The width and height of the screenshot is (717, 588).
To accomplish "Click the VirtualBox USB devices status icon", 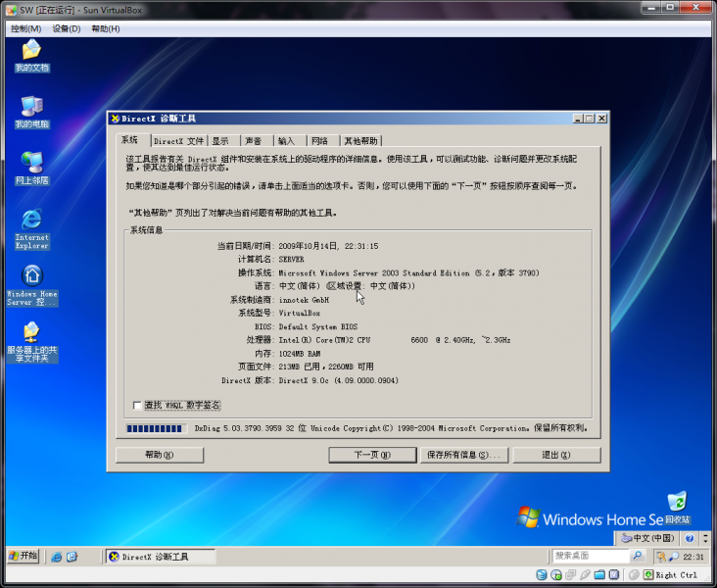I will click(585, 574).
